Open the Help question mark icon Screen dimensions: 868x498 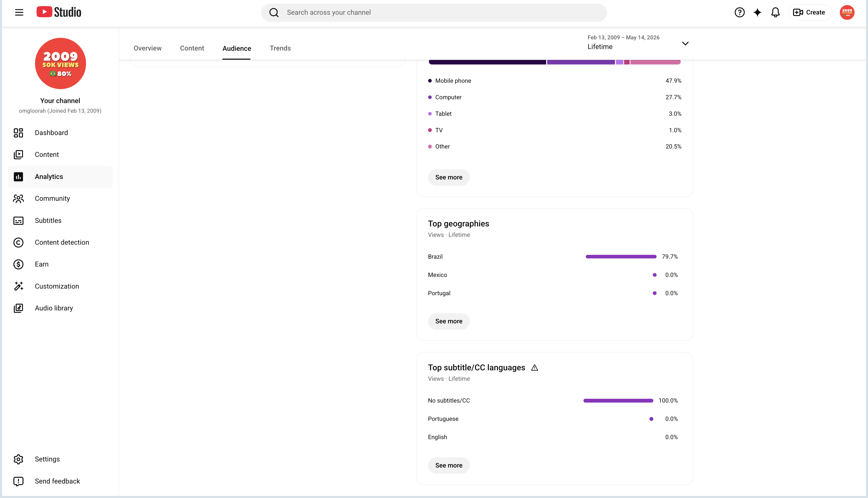pyautogui.click(x=739, y=12)
